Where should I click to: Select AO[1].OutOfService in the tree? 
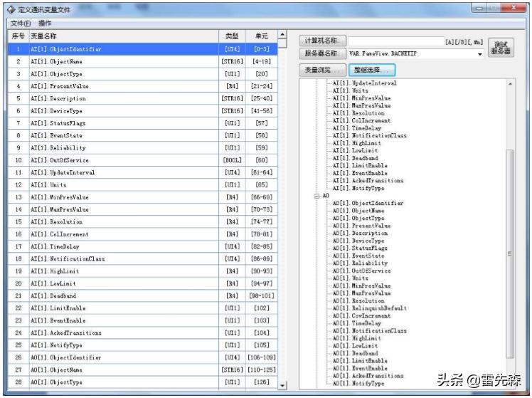tap(362, 271)
